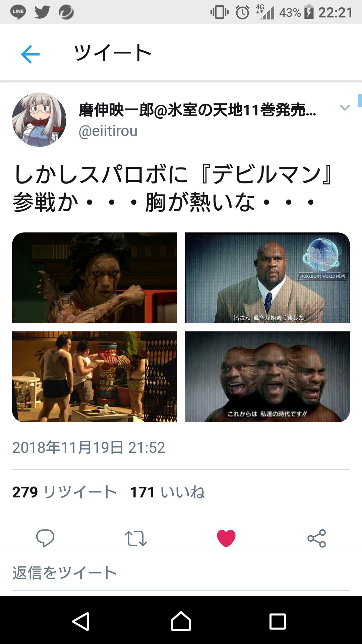This screenshot has width=362, height=644.
Task: Open the author's anime avatar
Action: tap(39, 120)
